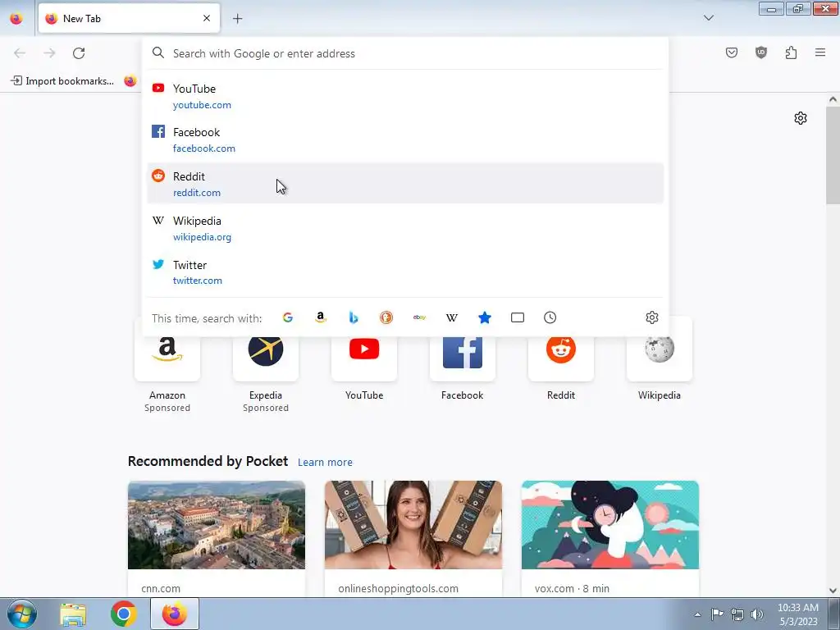Reload the current page

[79, 53]
